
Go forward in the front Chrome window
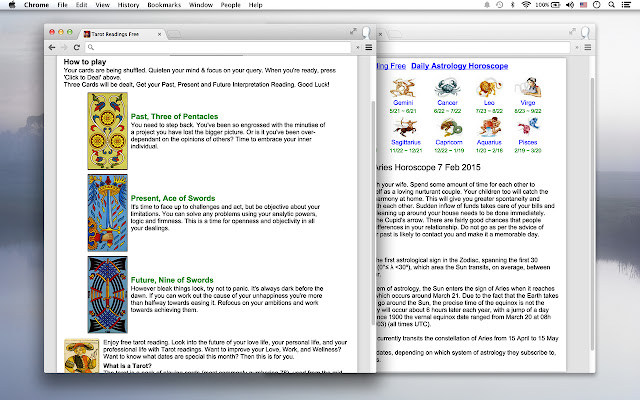click(x=64, y=47)
